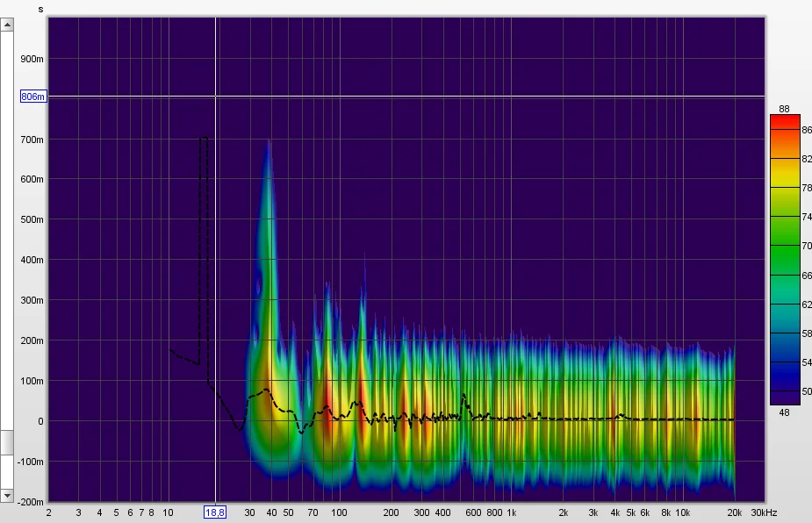Click the 88 maximum level label

784,109
